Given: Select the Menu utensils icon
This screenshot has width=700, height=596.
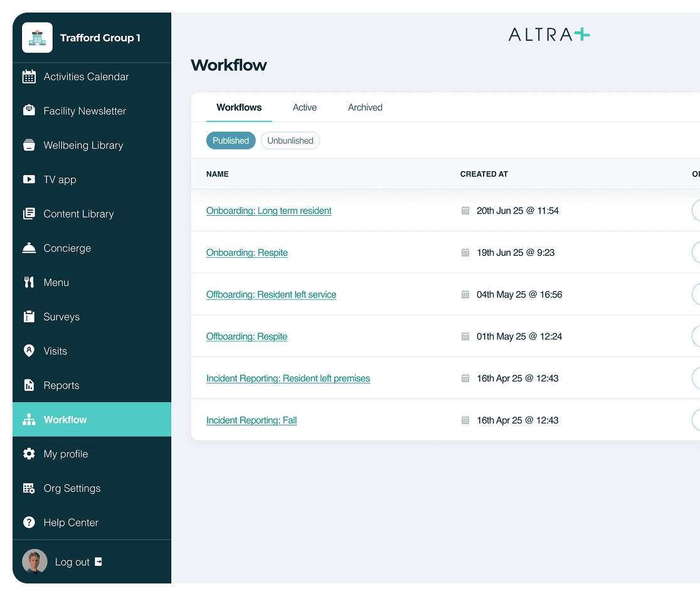Looking at the screenshot, I should (29, 282).
